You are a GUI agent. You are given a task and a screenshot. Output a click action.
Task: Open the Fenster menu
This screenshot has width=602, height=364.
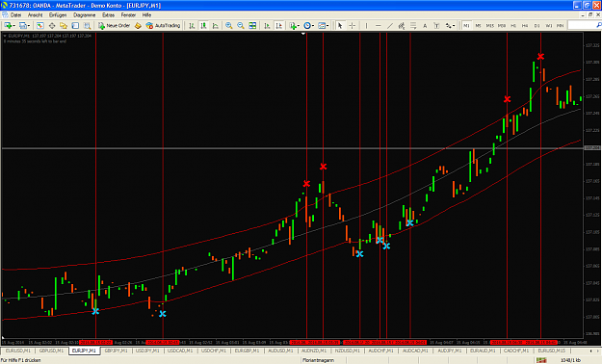point(128,15)
